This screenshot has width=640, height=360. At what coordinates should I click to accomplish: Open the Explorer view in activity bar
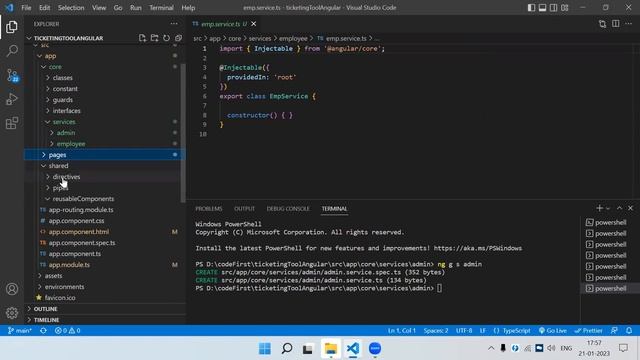click(x=12, y=27)
